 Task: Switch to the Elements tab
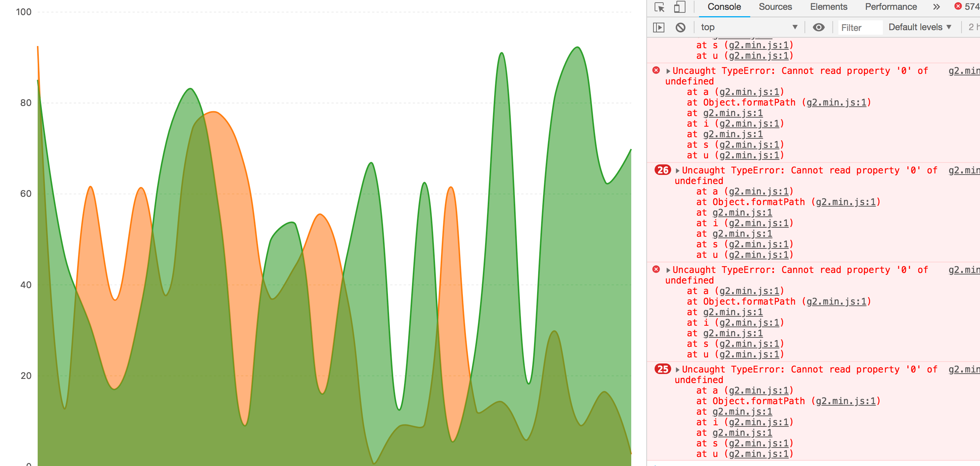tap(828, 6)
